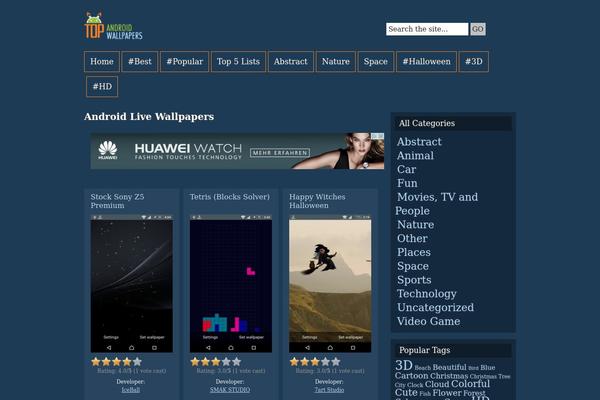Rate Stock Sony Z5 Premium three stars
Screen dimensions: 600x400
point(117,361)
